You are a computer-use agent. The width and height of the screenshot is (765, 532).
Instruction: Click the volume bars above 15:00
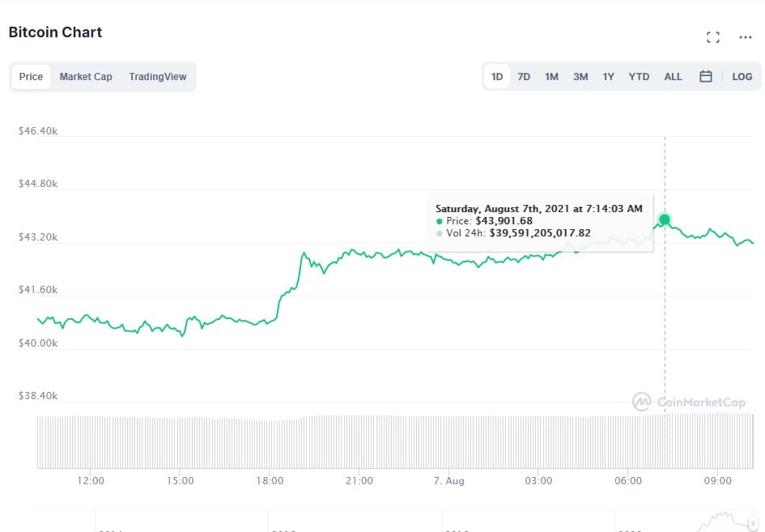point(180,442)
